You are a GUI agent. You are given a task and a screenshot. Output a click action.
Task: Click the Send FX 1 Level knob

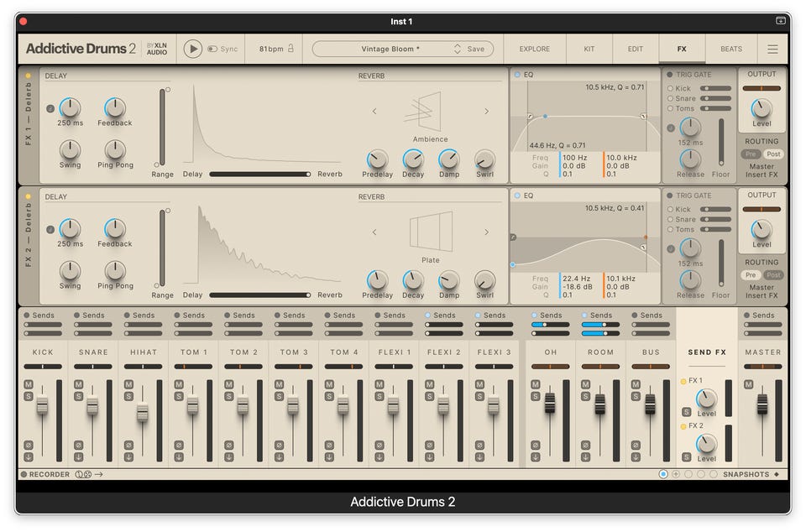(706, 399)
